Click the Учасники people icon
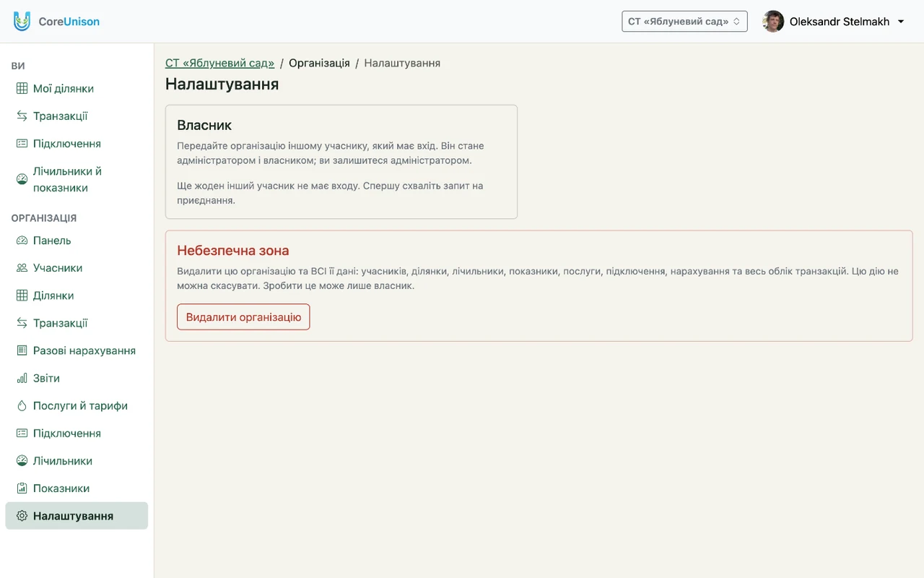The width and height of the screenshot is (924, 578). tap(22, 268)
